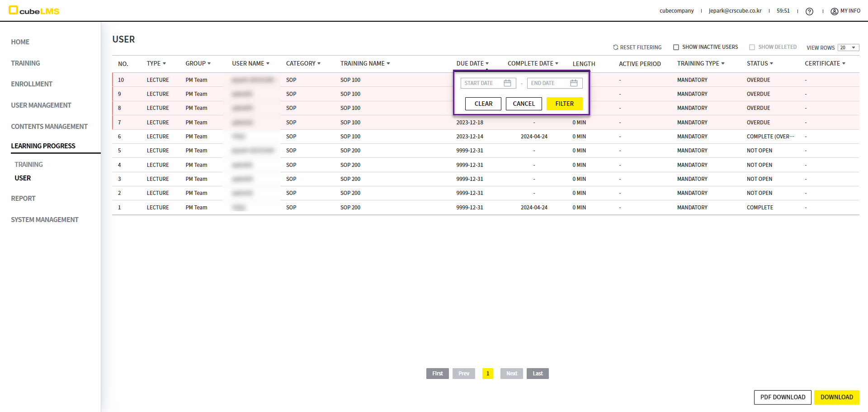Screen dimensions: 868x412
Task: Click the Reset Filtering refresh icon
Action: [x=615, y=47]
